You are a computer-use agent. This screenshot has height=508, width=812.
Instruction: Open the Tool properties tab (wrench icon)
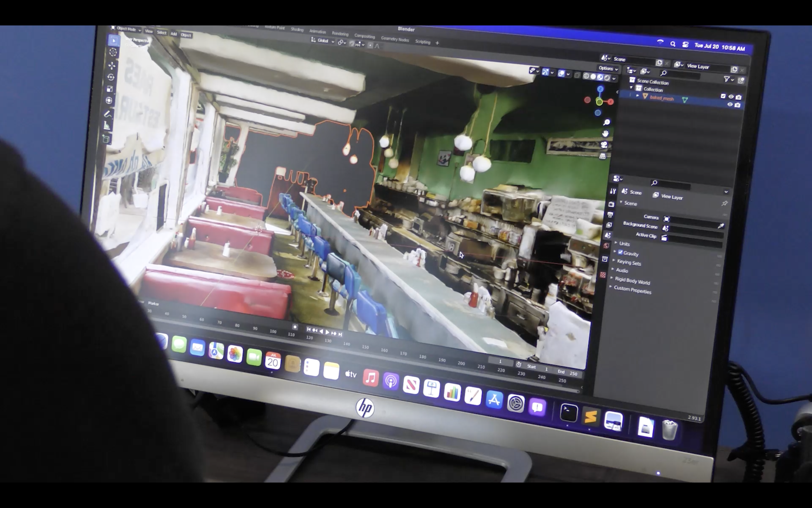point(613,191)
